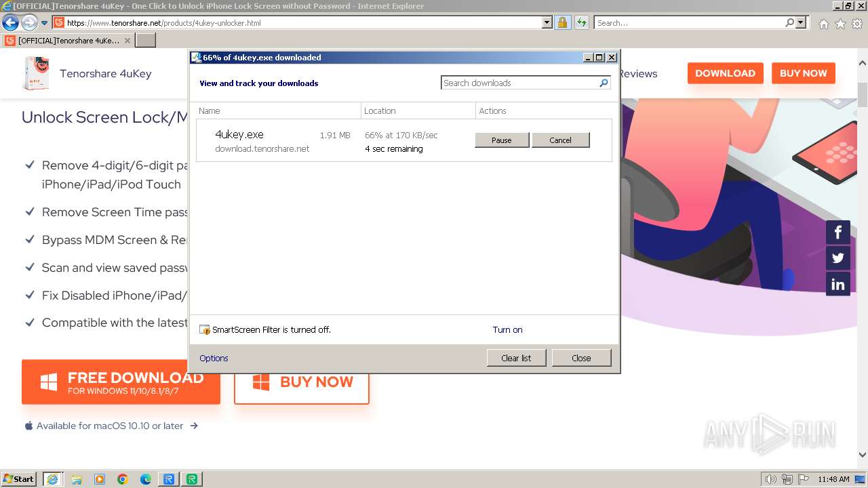
Task: Open Available for macOS 10.10 or later link
Action: [x=111, y=426]
